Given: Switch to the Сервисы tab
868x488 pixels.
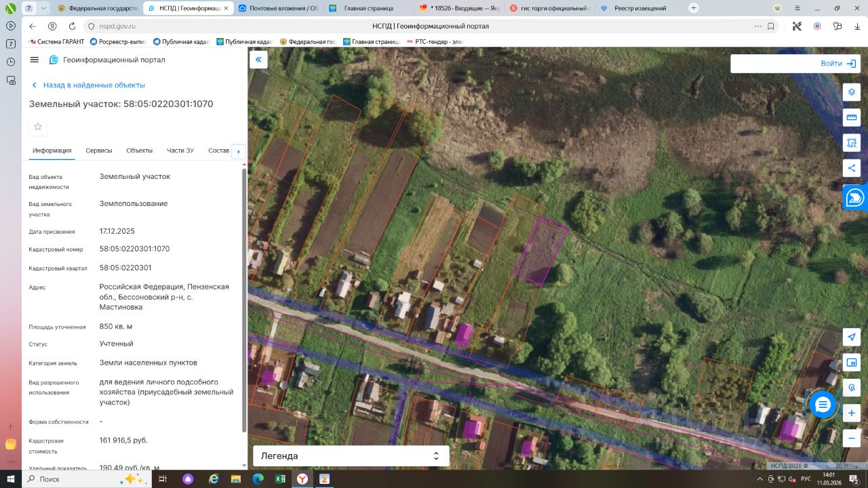Looking at the screenshot, I should point(99,150).
